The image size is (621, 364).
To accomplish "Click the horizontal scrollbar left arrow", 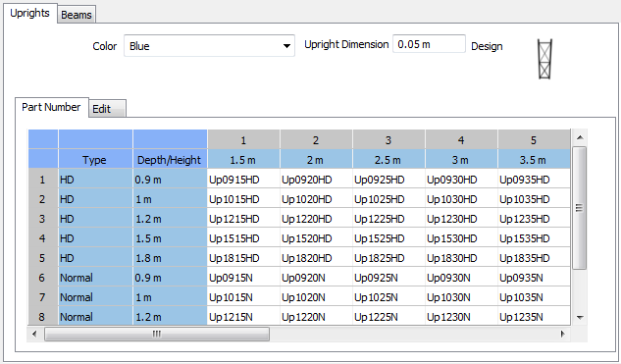I will (34, 334).
